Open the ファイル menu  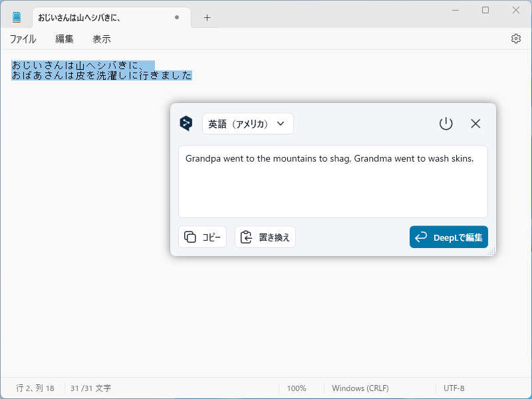(23, 39)
